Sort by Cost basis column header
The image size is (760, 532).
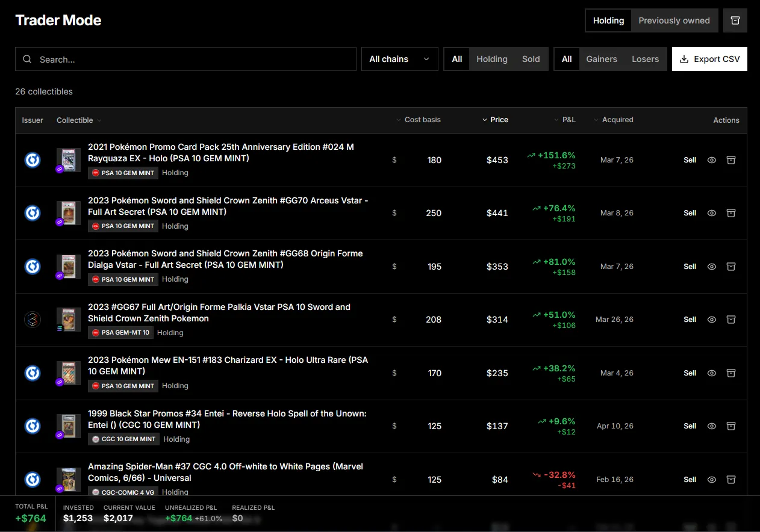(418, 120)
